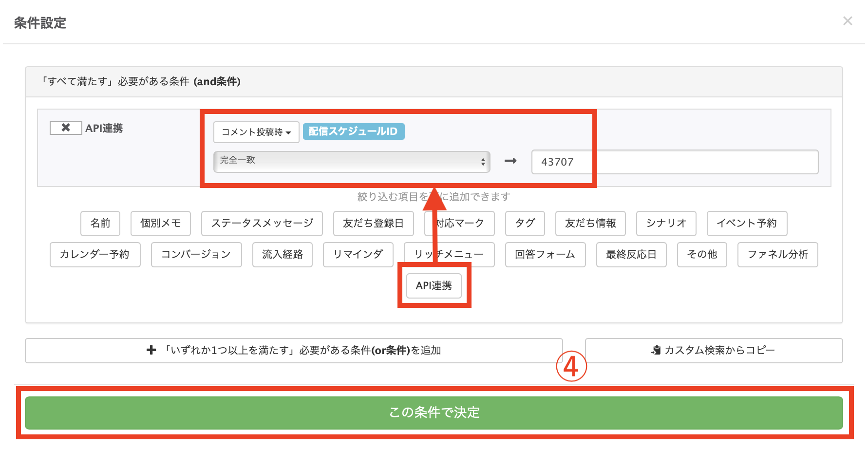868x450 pixels.
Task: Add リッチメニュー filter condition
Action: click(x=449, y=254)
